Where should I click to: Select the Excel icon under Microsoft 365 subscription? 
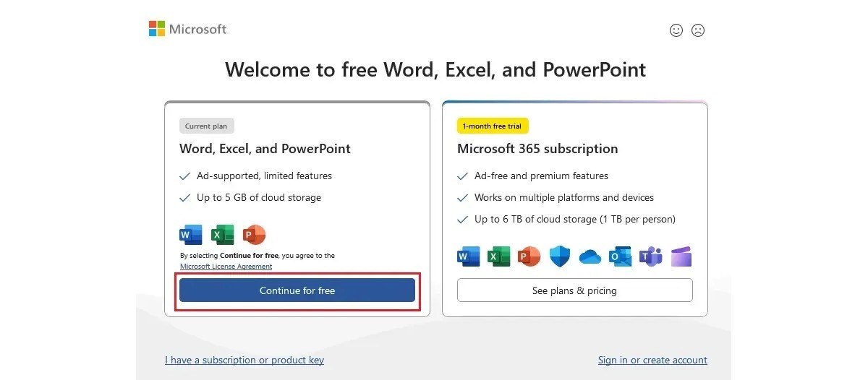click(499, 256)
